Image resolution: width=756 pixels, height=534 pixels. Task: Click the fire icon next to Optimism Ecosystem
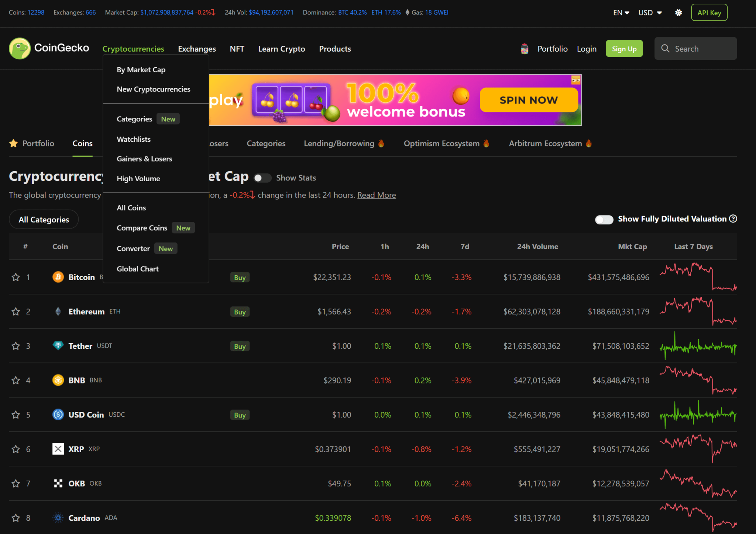click(486, 143)
